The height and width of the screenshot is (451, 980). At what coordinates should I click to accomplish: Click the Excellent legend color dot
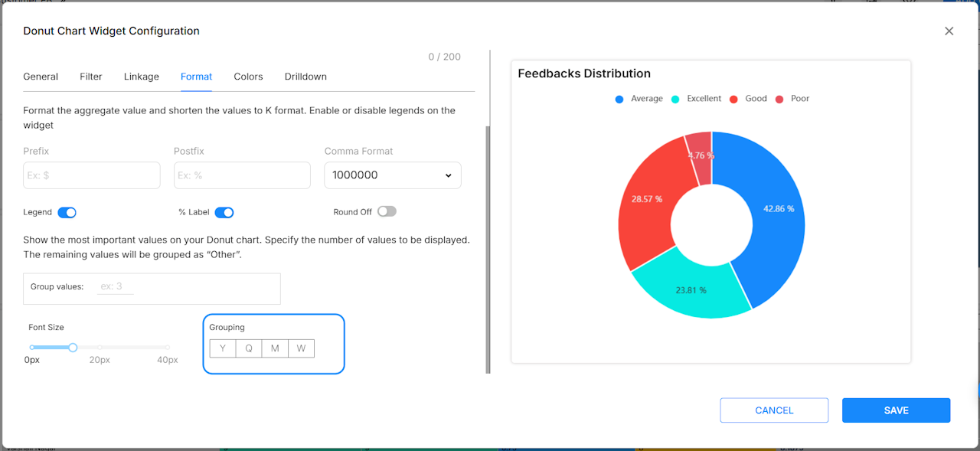point(675,100)
